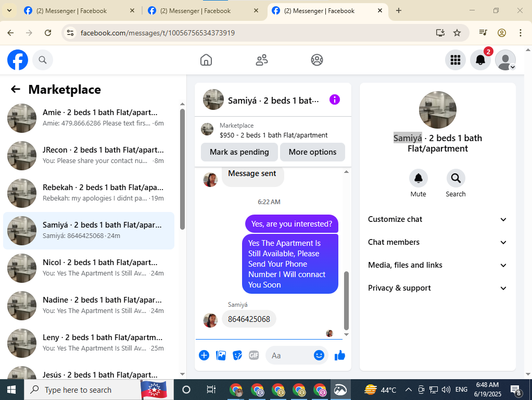
Task: Mute the conversation with the bell icon
Action: click(x=419, y=178)
